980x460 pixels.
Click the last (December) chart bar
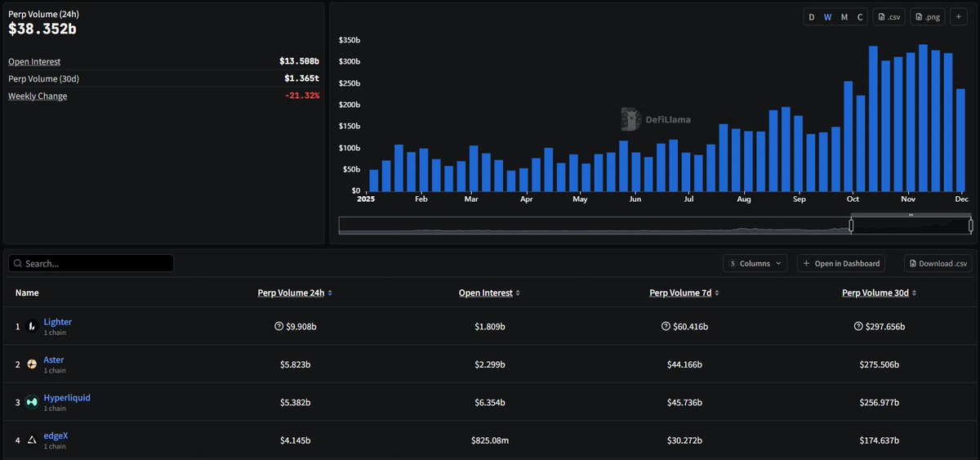(x=960, y=140)
